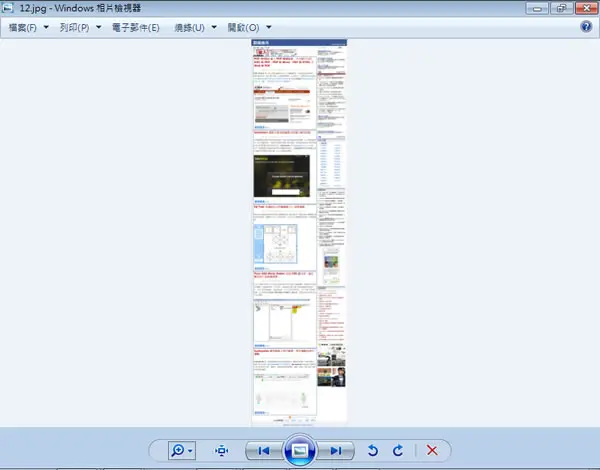Go to next photo
The width and height of the screenshot is (600, 470).
pos(336,451)
